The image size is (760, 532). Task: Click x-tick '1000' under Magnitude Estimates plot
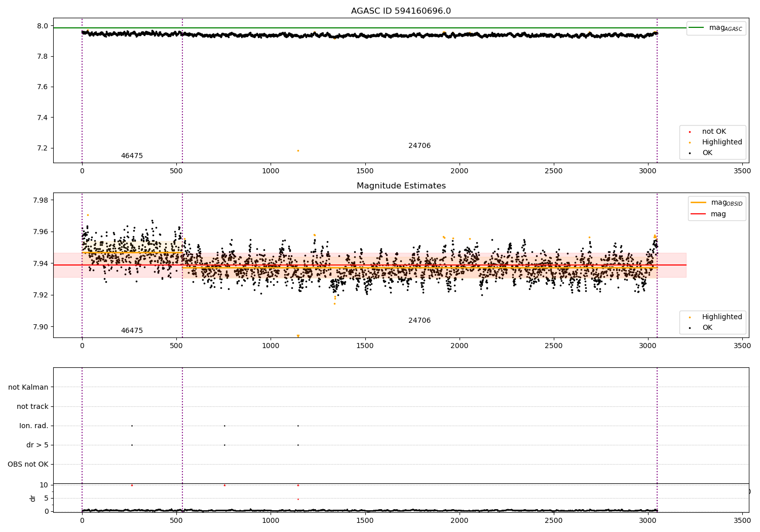[x=271, y=346]
